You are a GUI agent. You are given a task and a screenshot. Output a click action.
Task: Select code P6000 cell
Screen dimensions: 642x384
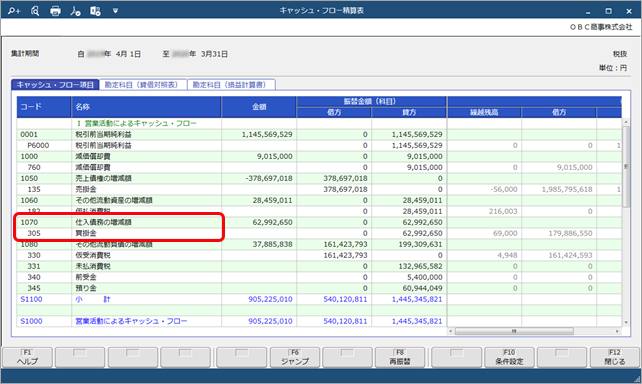tap(44, 145)
